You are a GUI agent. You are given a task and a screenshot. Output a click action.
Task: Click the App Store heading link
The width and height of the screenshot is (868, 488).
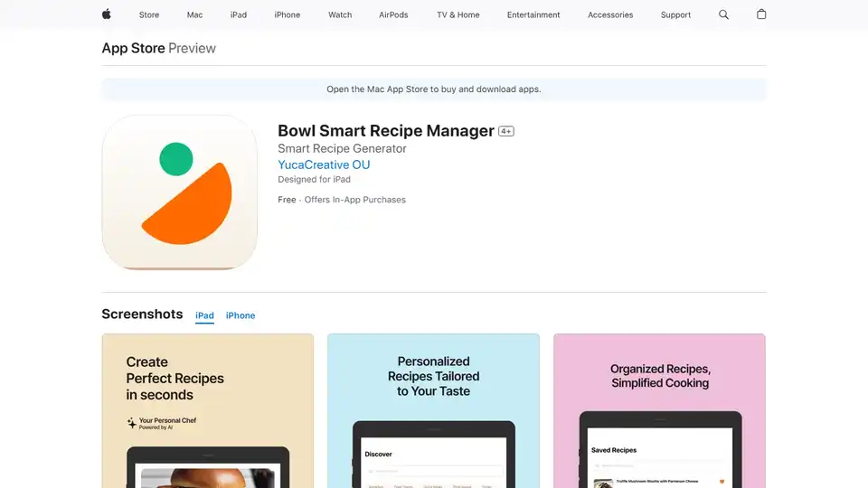point(134,48)
